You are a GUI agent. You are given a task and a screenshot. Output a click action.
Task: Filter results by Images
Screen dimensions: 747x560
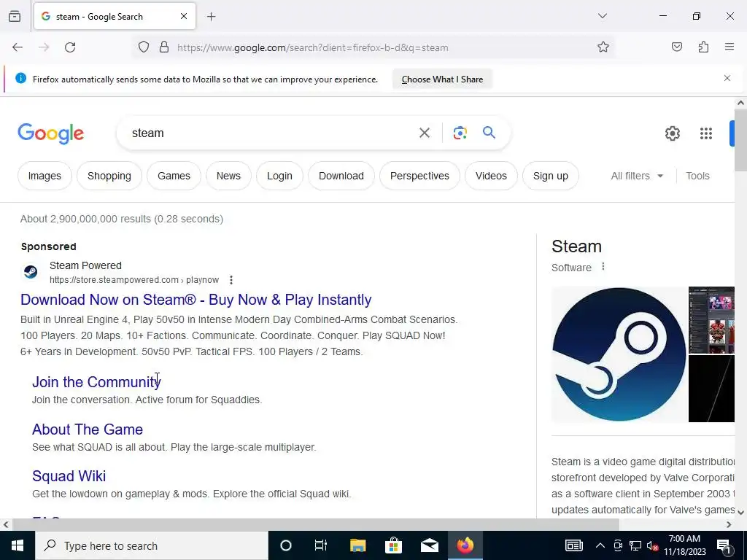pos(44,176)
